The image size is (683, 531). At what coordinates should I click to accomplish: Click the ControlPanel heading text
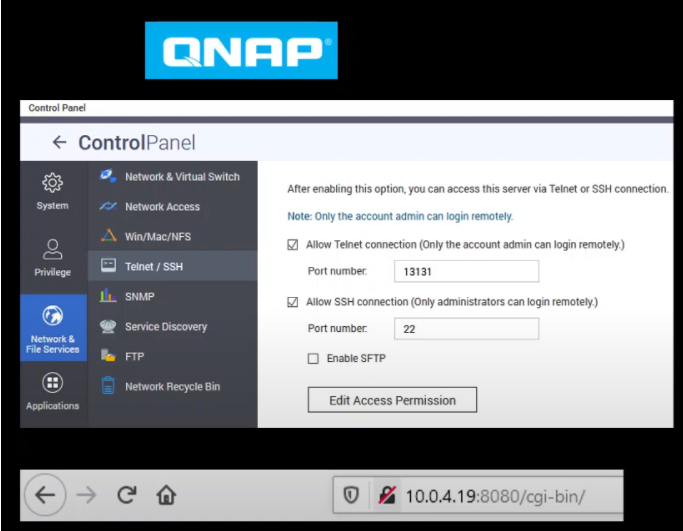[x=137, y=142]
